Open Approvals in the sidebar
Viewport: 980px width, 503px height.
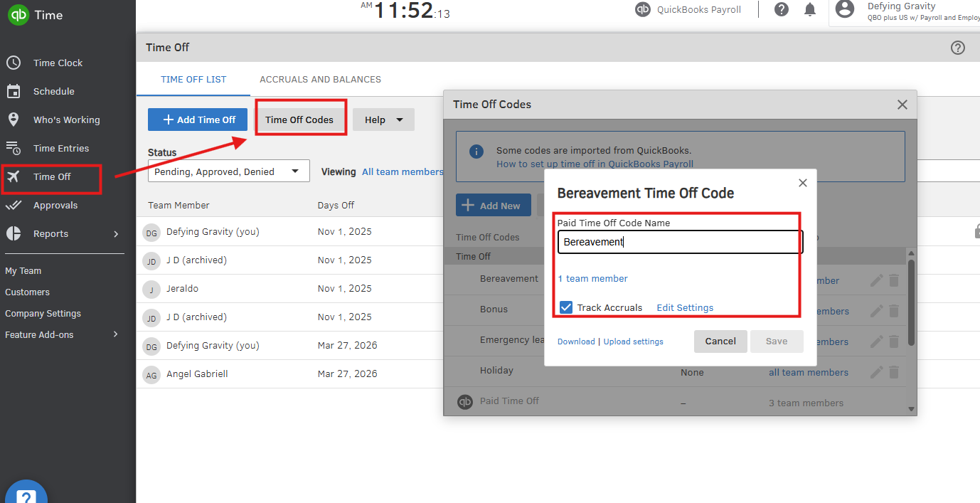(55, 205)
